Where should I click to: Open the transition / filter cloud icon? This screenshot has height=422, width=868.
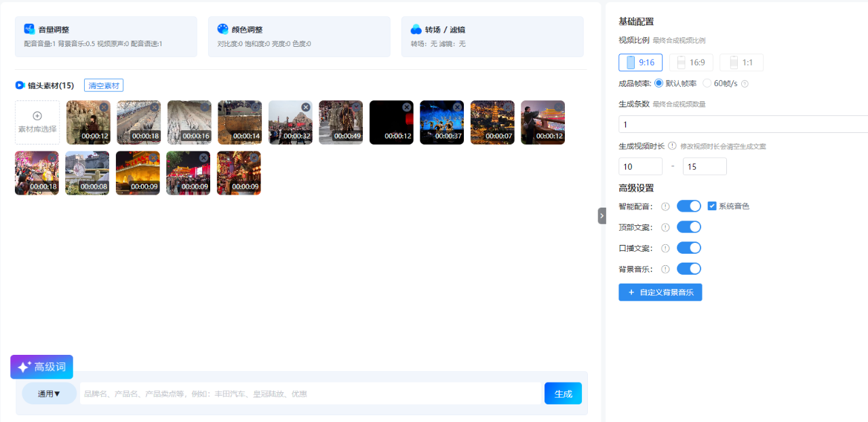click(416, 29)
